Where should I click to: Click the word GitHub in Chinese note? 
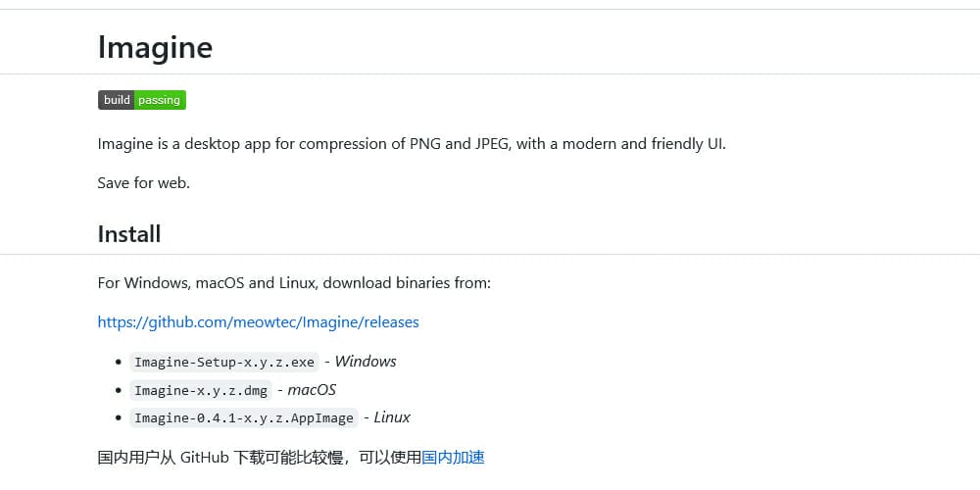click(x=205, y=458)
